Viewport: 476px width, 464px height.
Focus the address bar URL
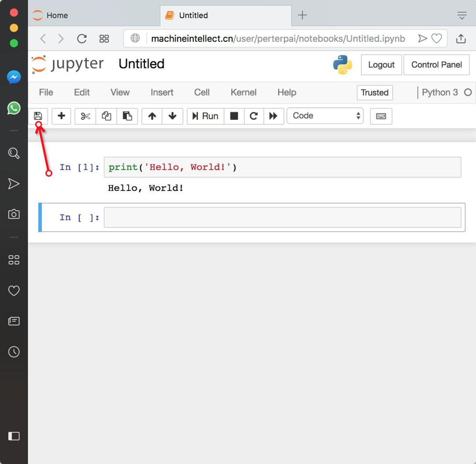278,38
